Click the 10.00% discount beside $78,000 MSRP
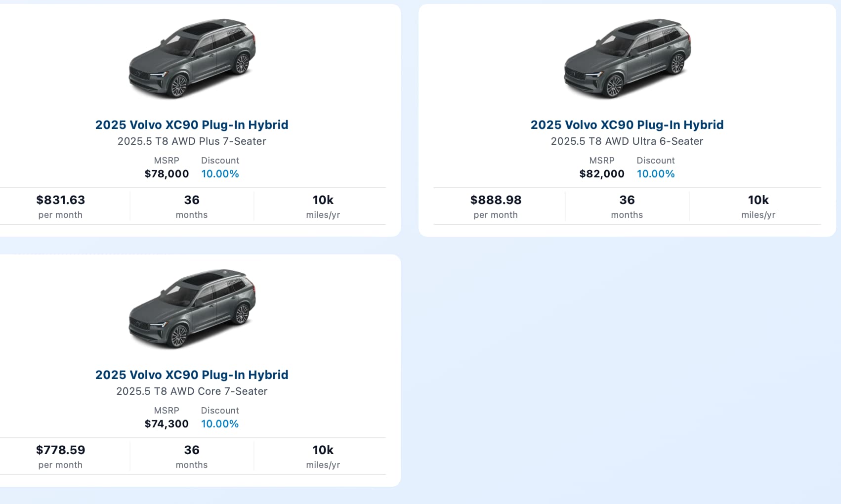This screenshot has height=504, width=841. pos(220,174)
